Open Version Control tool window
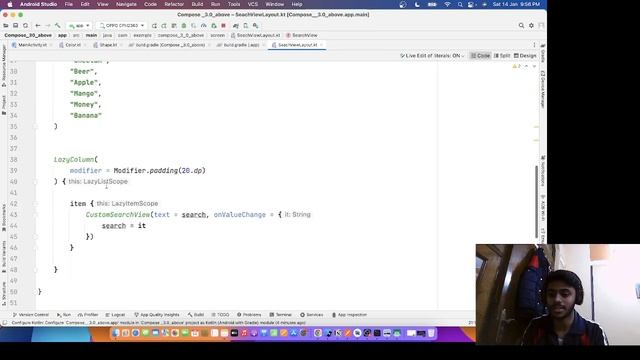Image resolution: width=640 pixels, height=360 pixels. tap(31, 315)
